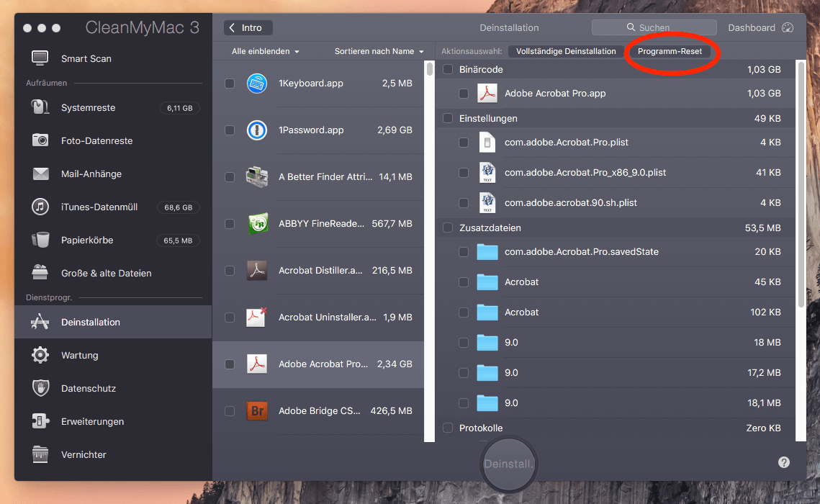
Task: Select the Vernichter shredder icon
Action: [40, 454]
